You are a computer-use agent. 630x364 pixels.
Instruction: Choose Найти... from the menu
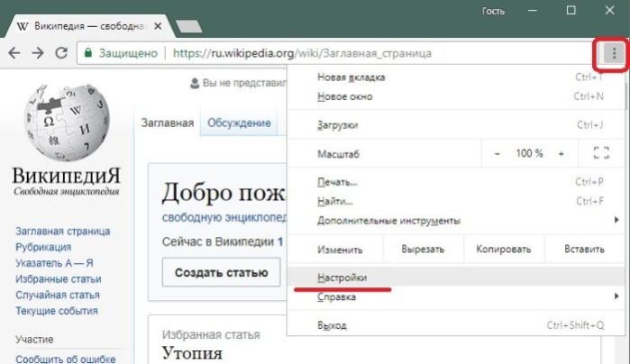pyautogui.click(x=456, y=201)
